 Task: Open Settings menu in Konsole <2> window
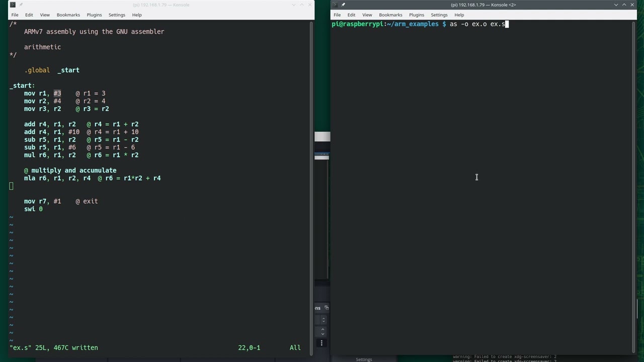tap(439, 15)
